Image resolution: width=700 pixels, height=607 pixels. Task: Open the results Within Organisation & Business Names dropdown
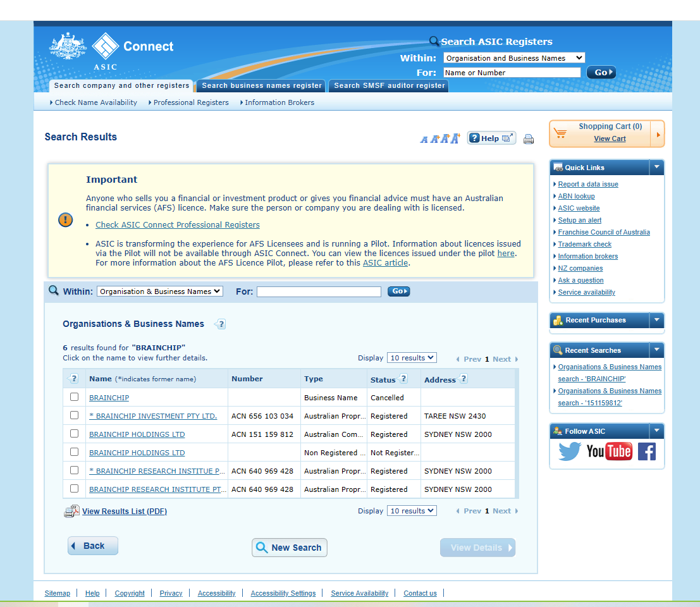[x=160, y=291]
